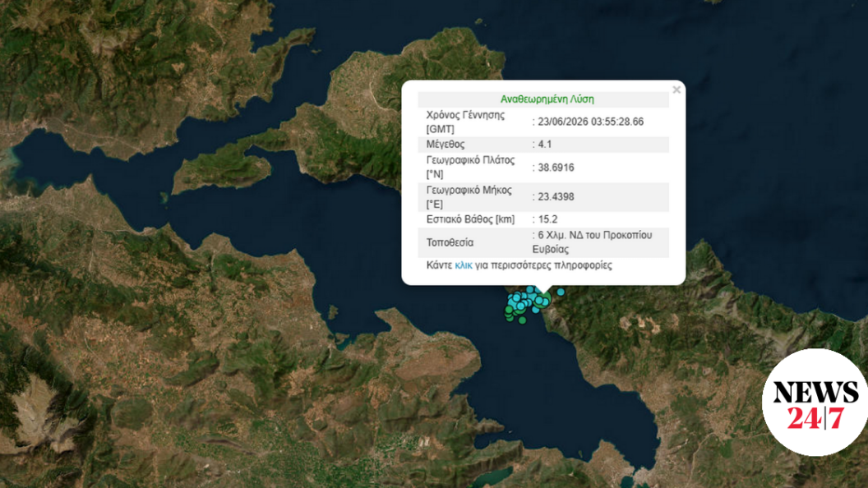Select the origin time value 23/06/2026 03:55:28.66
The width and height of the screenshot is (868, 488).
(x=591, y=122)
